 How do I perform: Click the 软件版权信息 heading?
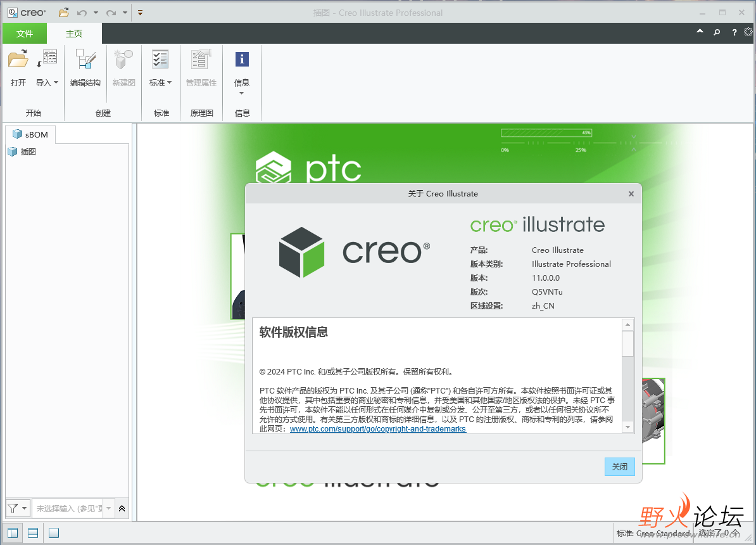(293, 332)
